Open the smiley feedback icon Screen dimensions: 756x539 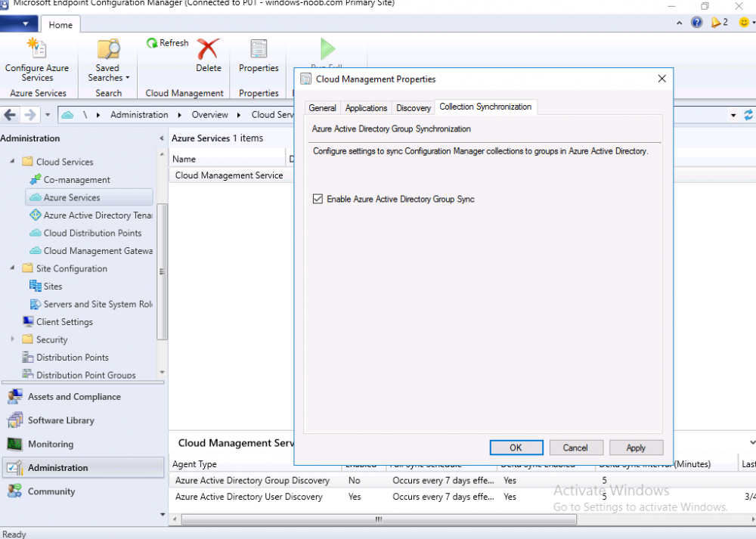click(744, 22)
